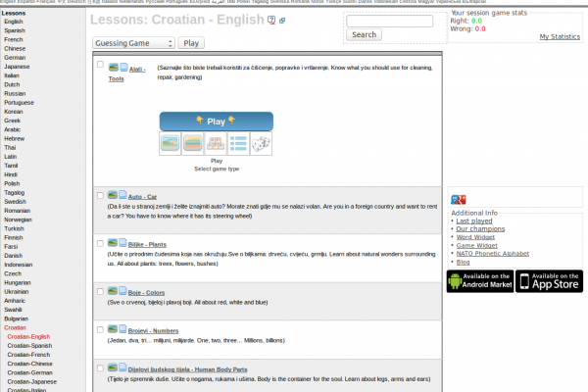Viewport: 588px width, 392px height.
Task: Open the Game Widget link
Action: pos(477,245)
